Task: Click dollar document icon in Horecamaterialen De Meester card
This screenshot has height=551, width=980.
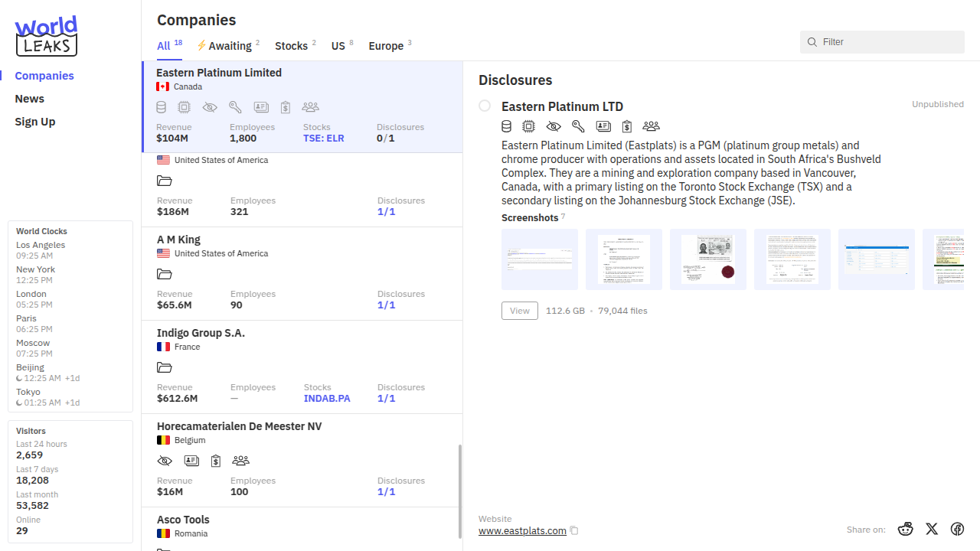Action: click(x=216, y=461)
